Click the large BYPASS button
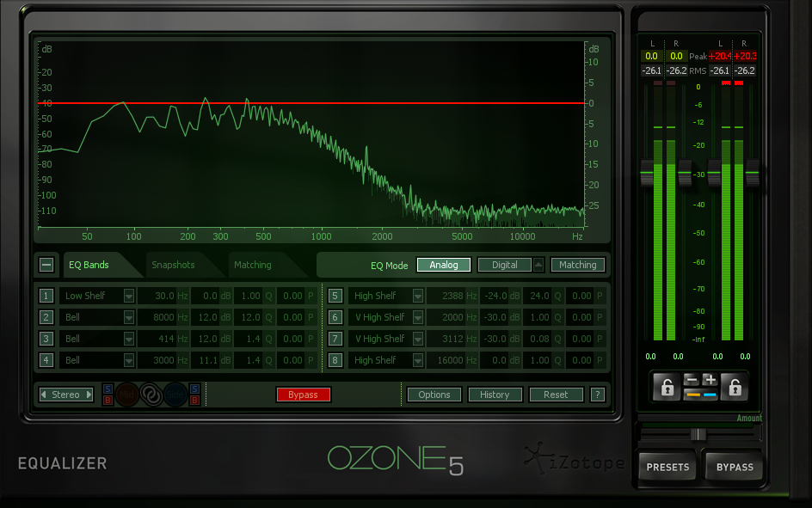Image resolution: width=812 pixels, height=508 pixels. (735, 467)
